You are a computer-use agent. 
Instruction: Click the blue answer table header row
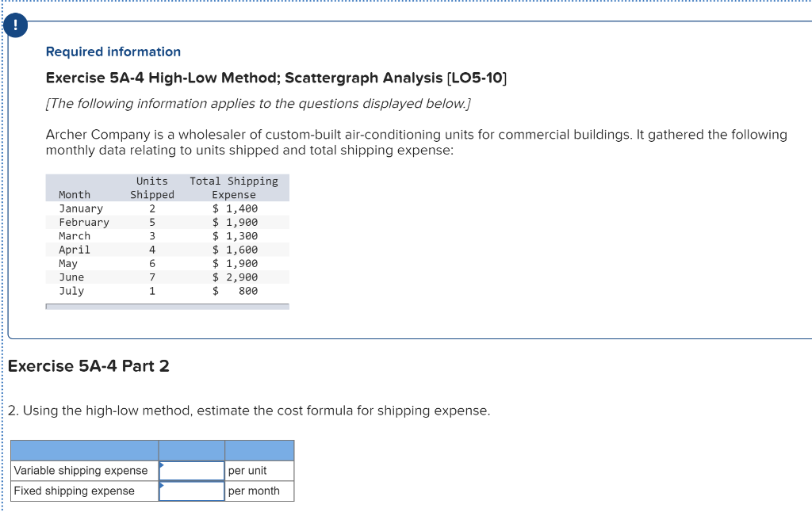(x=151, y=449)
